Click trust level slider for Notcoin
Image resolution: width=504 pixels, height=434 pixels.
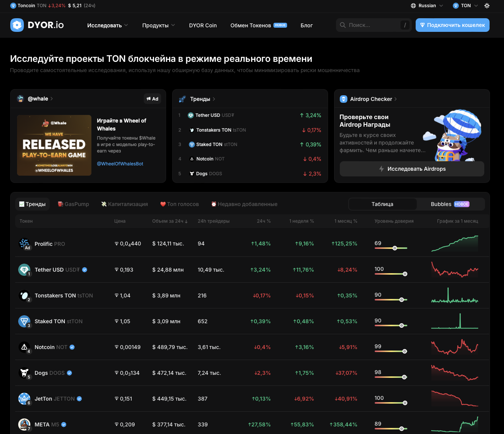(x=391, y=351)
